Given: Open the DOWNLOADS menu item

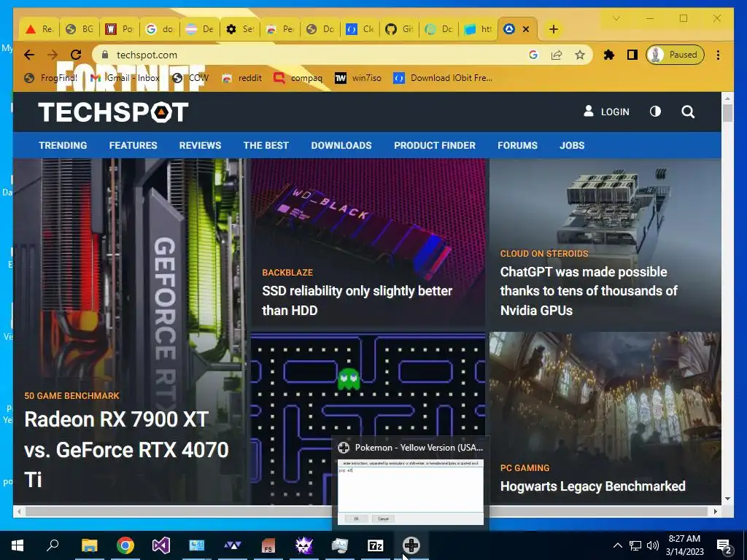Looking at the screenshot, I should pos(341,145).
